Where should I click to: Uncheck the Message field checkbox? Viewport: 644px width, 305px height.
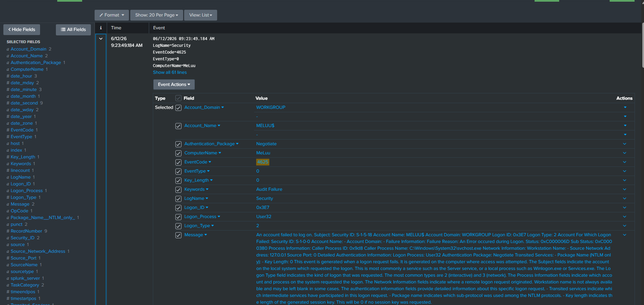click(178, 235)
